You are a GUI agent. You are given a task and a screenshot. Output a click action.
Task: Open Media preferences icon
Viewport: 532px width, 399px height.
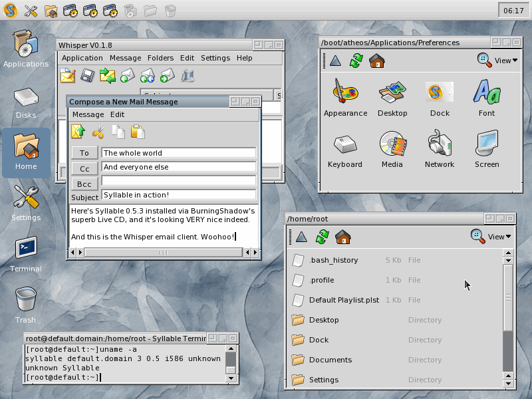(x=392, y=149)
